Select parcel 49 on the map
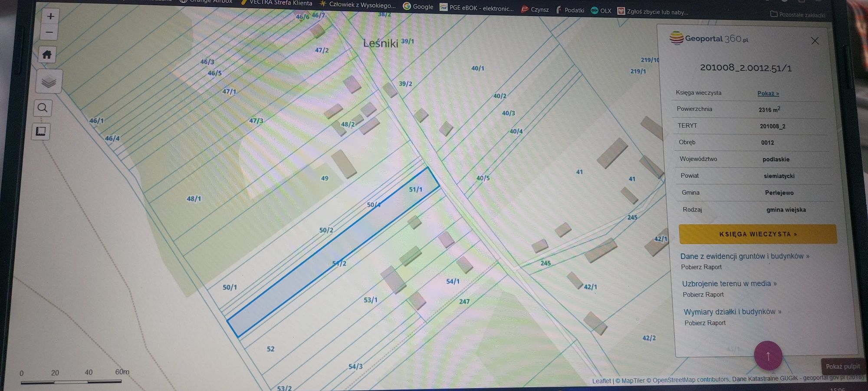This screenshot has height=391, width=868. coord(325,178)
